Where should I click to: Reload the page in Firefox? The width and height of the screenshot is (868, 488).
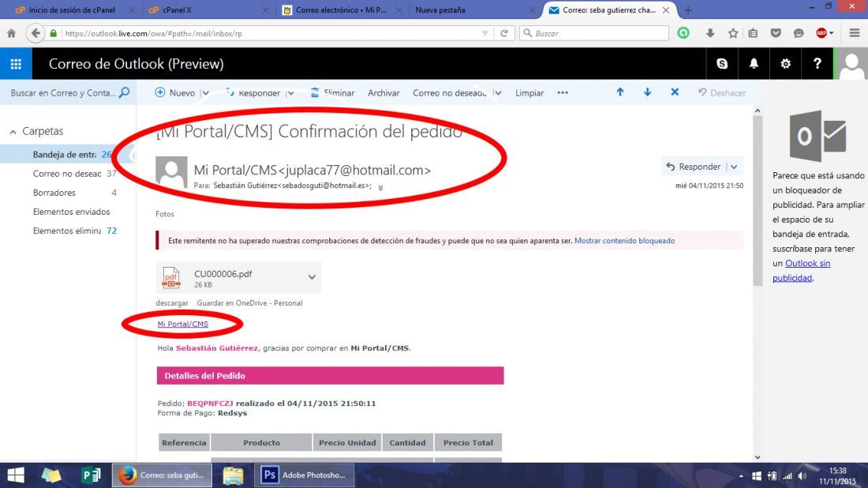pyautogui.click(x=503, y=33)
